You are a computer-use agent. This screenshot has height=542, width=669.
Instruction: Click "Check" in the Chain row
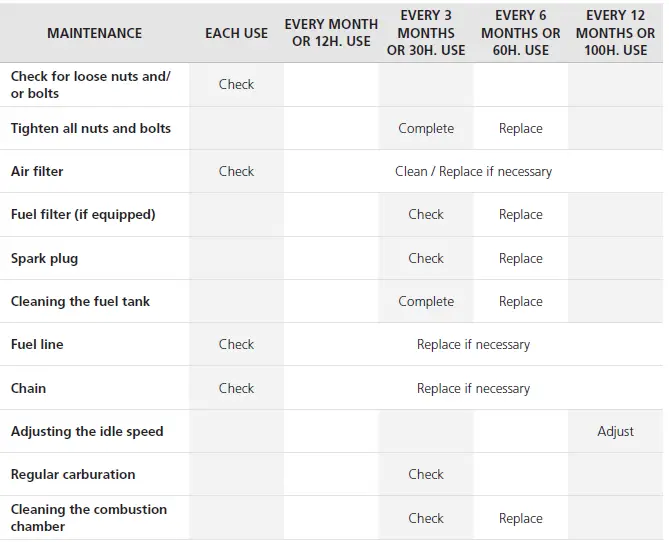pos(236,388)
